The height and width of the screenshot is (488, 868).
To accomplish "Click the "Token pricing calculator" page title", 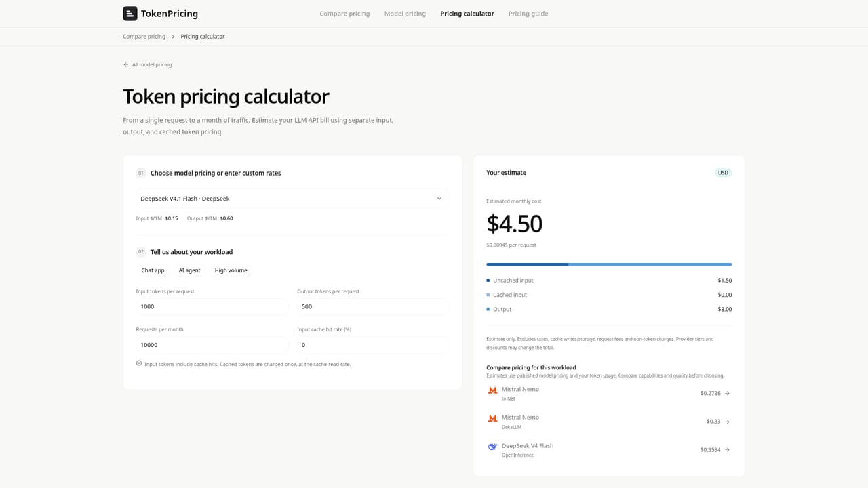I will pyautogui.click(x=226, y=97).
